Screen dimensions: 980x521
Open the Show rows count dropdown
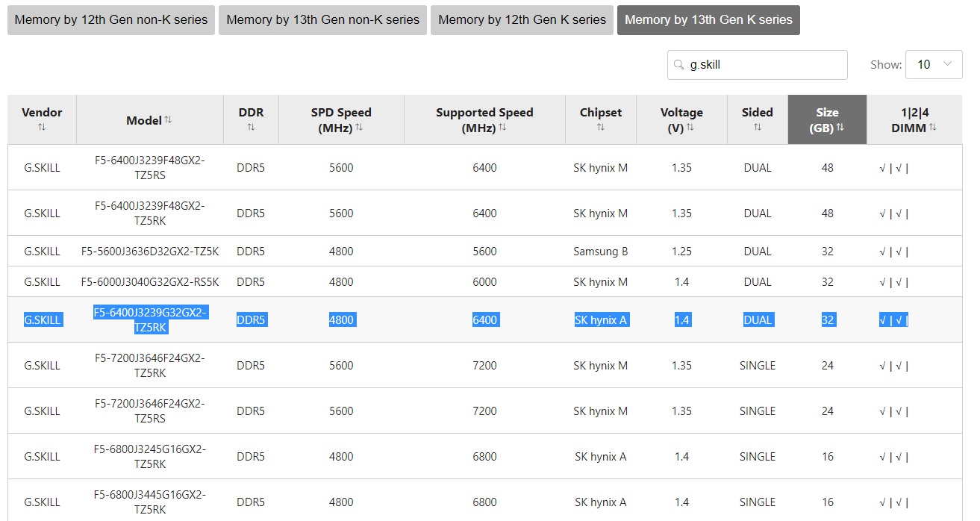(934, 65)
